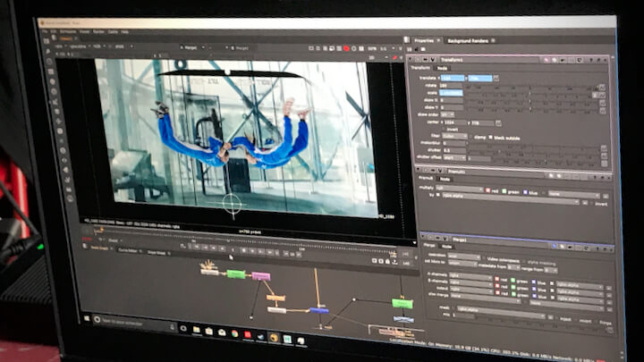Click the rotate value slider in Transform1
Viewport: 644px width, 362px height.
tap(530, 88)
